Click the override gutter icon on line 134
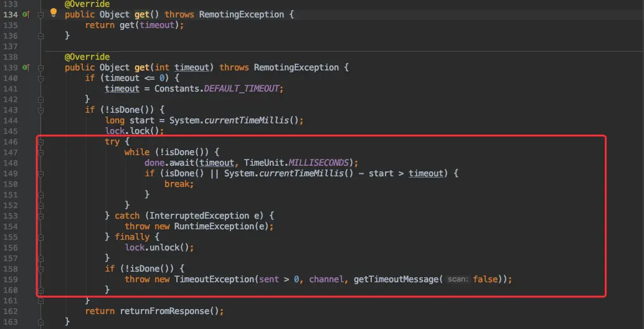Image resolution: width=644 pixels, height=329 pixels. tap(26, 14)
